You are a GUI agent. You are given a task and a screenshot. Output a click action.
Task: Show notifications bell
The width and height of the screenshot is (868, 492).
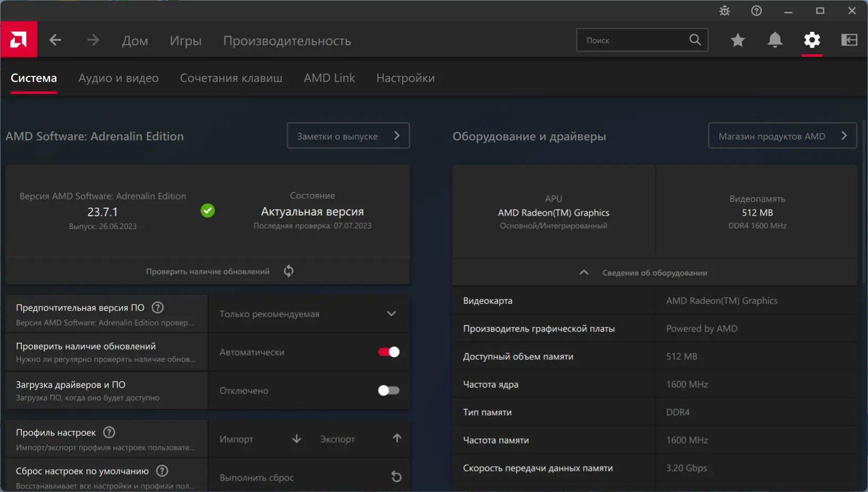pyautogui.click(x=775, y=40)
